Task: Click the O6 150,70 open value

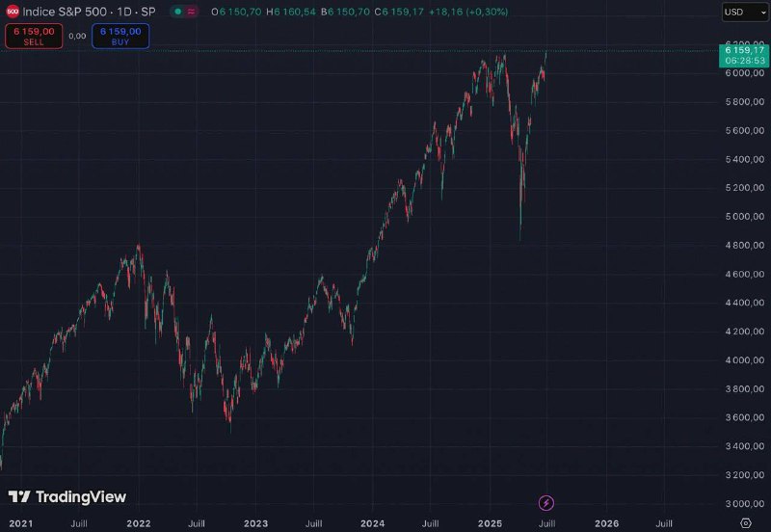Action: click(x=236, y=12)
